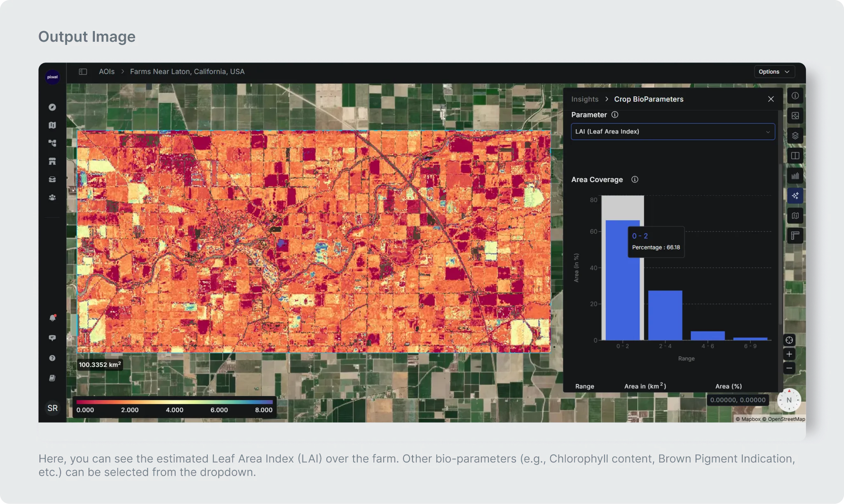Click Farms Near Laton, California, USA breadcrumb
This screenshot has width=844, height=504.
(x=187, y=72)
